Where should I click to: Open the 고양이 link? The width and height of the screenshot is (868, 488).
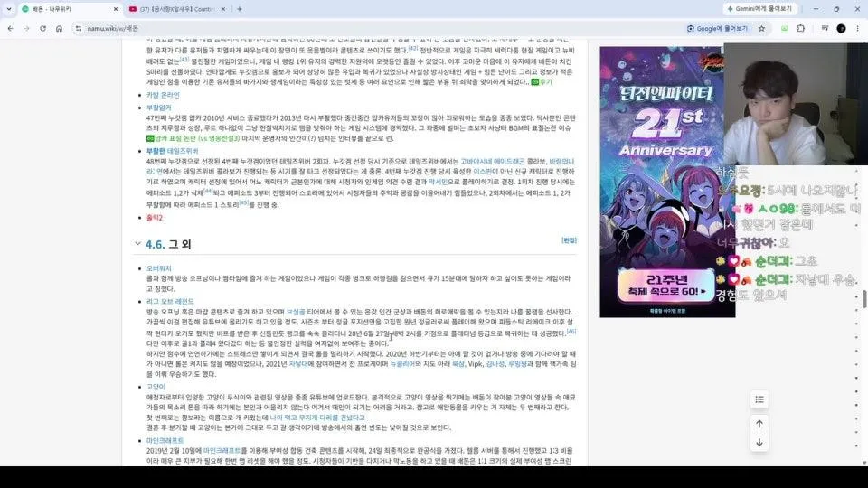[x=156, y=387]
